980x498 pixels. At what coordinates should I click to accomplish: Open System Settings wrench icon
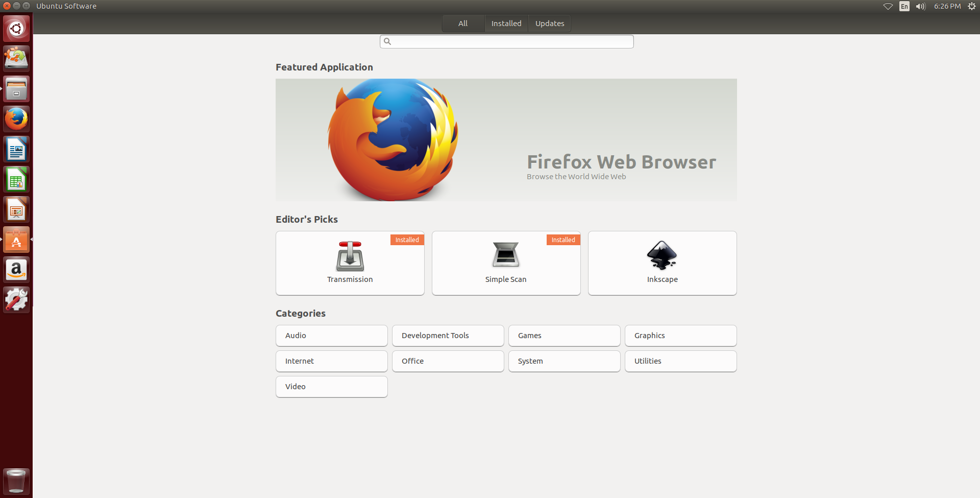(16, 300)
